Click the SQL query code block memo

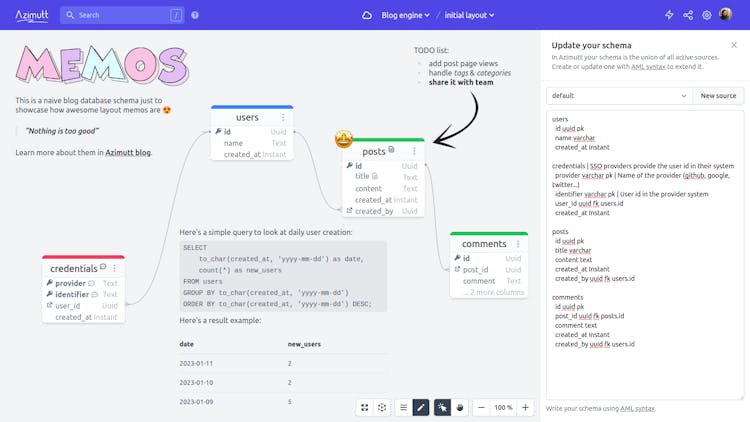283,276
